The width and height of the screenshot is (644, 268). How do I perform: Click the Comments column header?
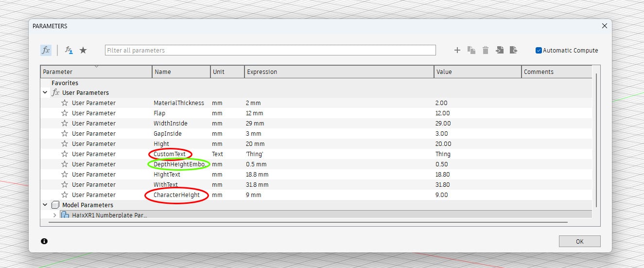tap(557, 71)
